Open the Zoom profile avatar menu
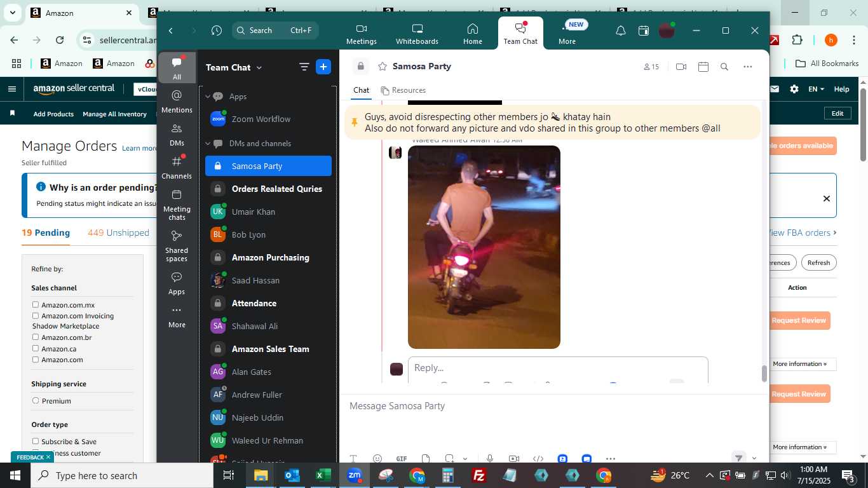Image resolution: width=868 pixels, height=488 pixels. [666, 30]
